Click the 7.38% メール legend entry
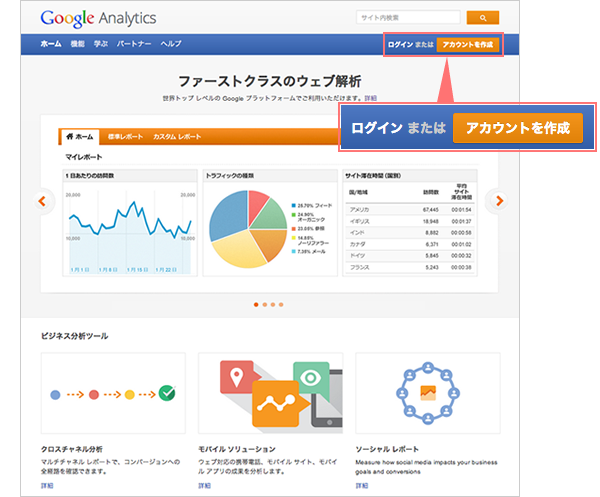 (x=308, y=251)
